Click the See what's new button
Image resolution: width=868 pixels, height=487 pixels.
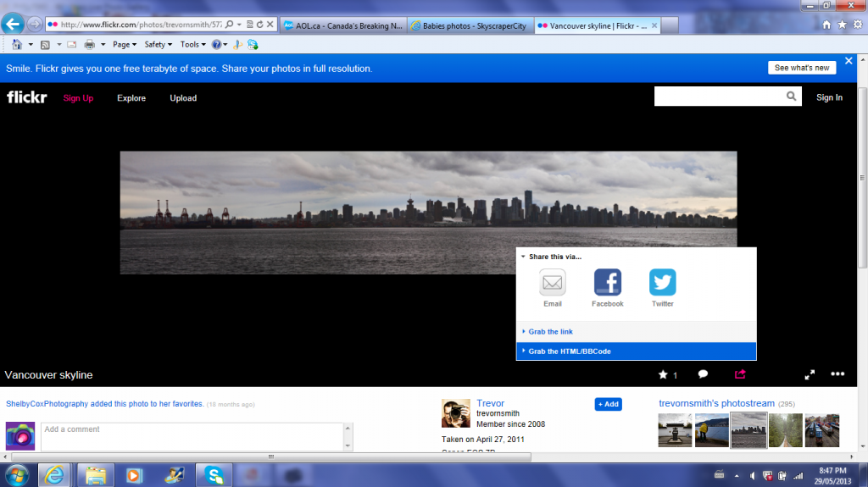802,68
